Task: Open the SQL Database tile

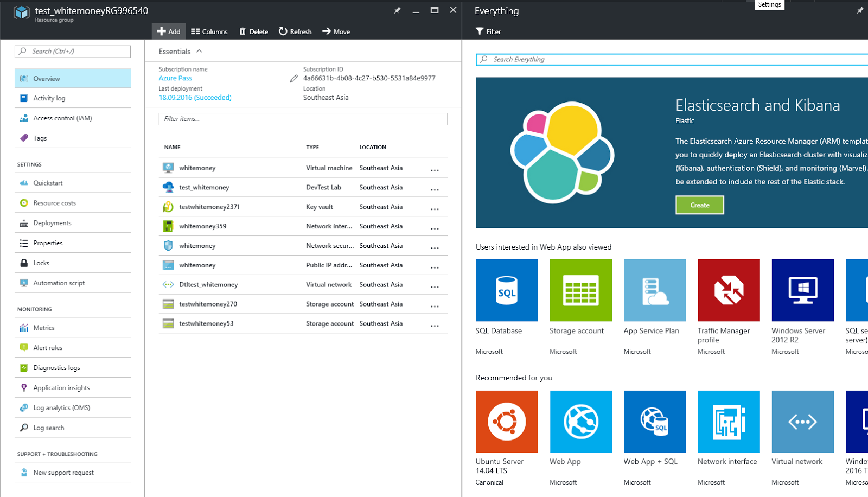Action: 507,290
